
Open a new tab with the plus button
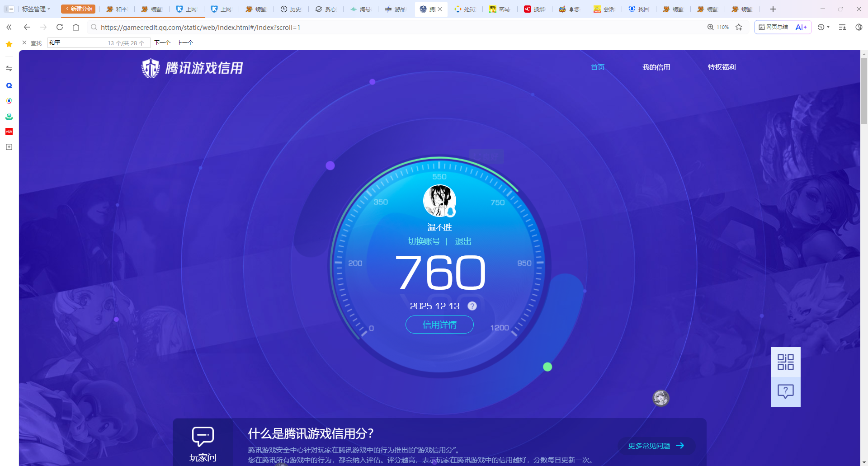[x=773, y=9]
